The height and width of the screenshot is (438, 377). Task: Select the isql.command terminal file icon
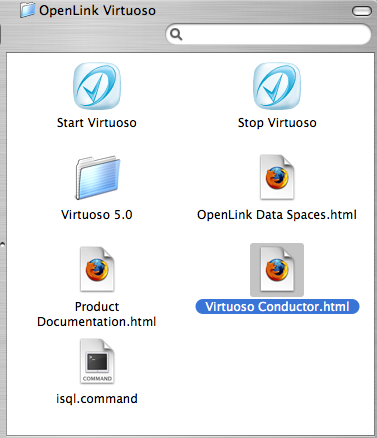pos(97,361)
